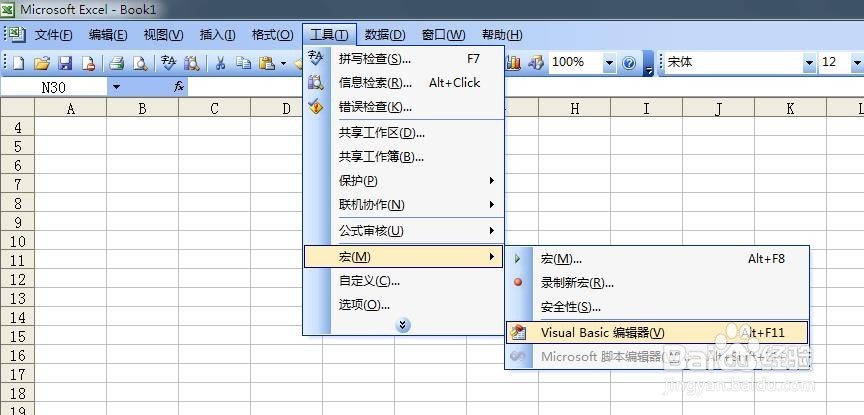Select row 16 header
This screenshot has width=864, height=415.
pos(18,355)
